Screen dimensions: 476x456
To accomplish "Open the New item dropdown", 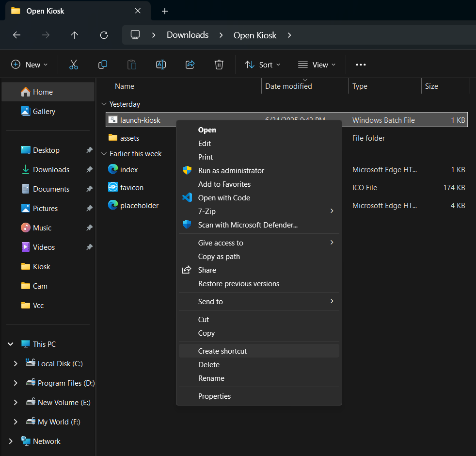I will point(30,65).
